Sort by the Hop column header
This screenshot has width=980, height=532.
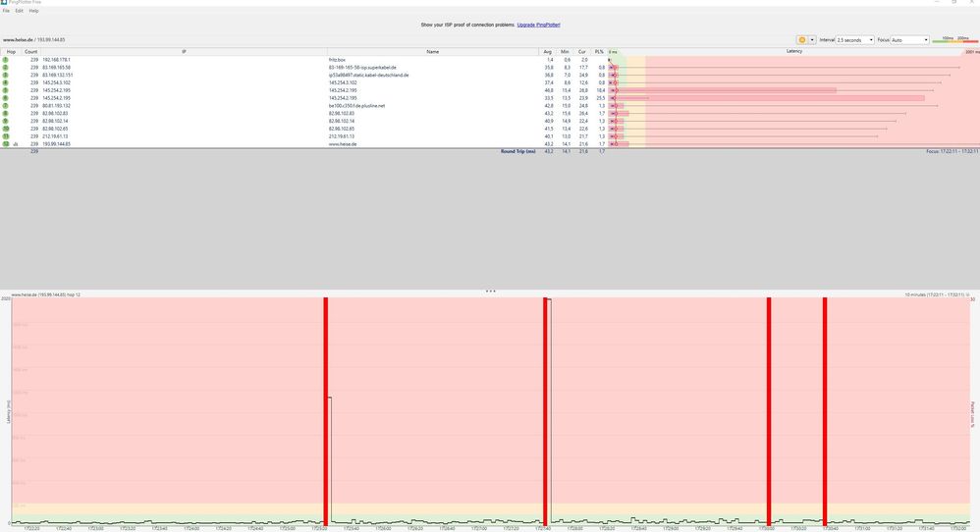[x=11, y=52]
